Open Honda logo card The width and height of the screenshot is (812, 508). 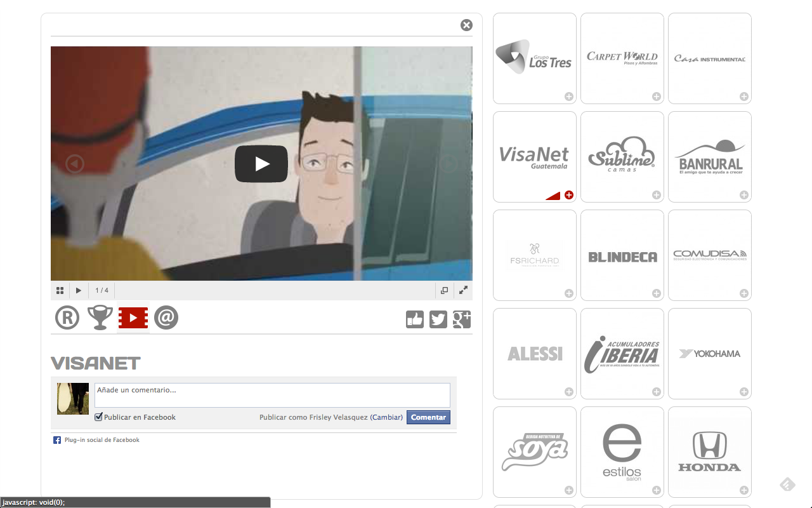click(710, 452)
